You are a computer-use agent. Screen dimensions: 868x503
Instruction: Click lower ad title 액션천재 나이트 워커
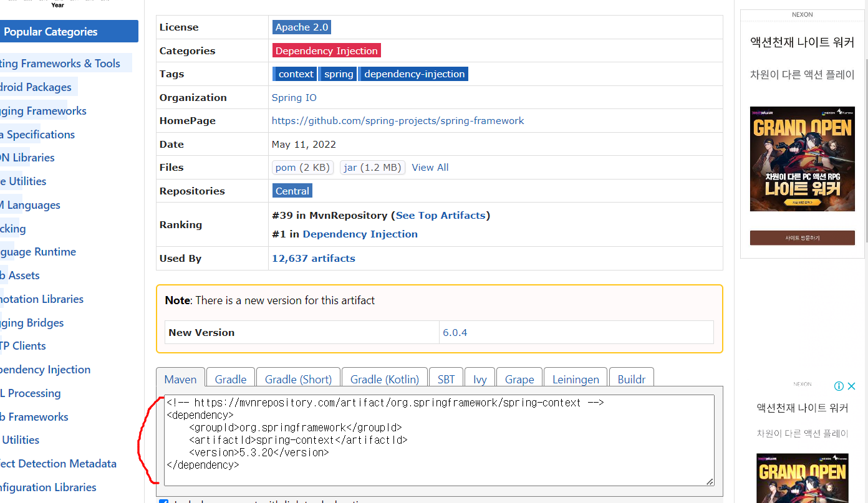click(802, 408)
